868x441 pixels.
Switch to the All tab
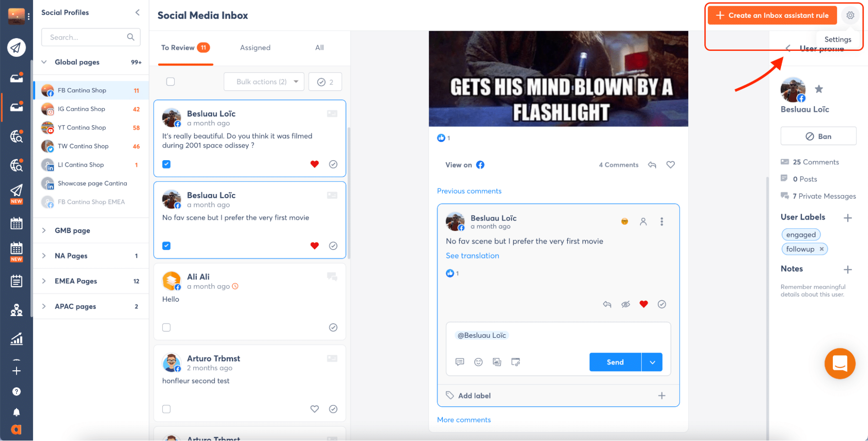coord(320,48)
